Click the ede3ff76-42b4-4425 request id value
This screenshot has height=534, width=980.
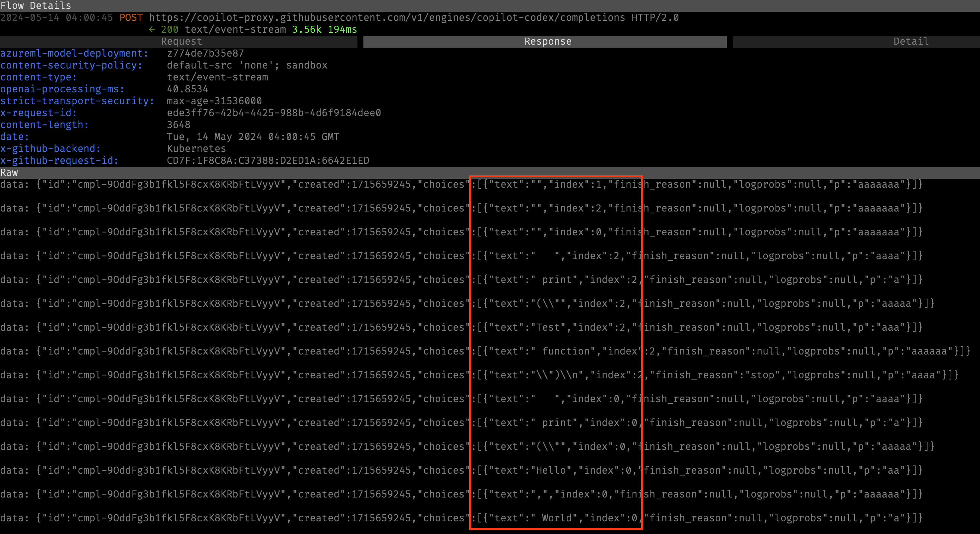(x=274, y=113)
